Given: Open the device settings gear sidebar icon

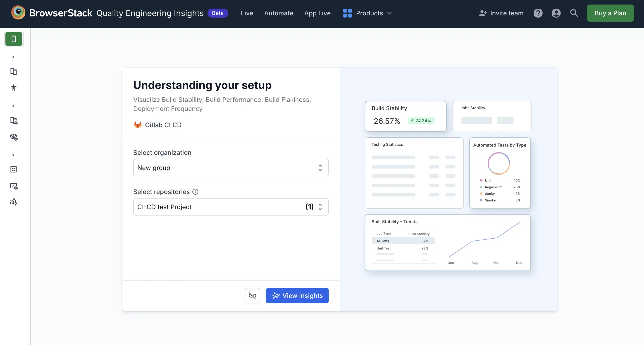Looking at the screenshot, I should (x=14, y=121).
